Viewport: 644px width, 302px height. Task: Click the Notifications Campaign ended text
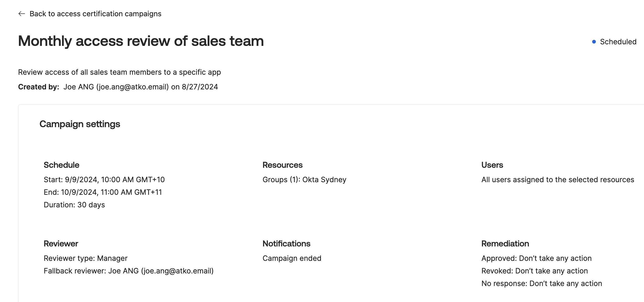(x=292, y=258)
